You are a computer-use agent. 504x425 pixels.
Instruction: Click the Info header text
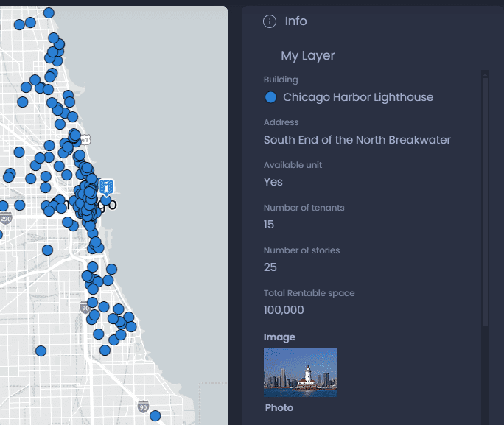coord(295,21)
